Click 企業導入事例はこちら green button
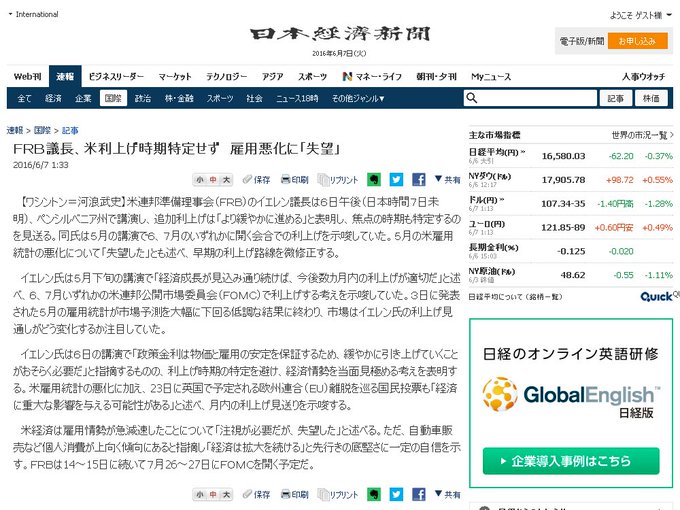This screenshot has width=680, height=510. (571, 461)
